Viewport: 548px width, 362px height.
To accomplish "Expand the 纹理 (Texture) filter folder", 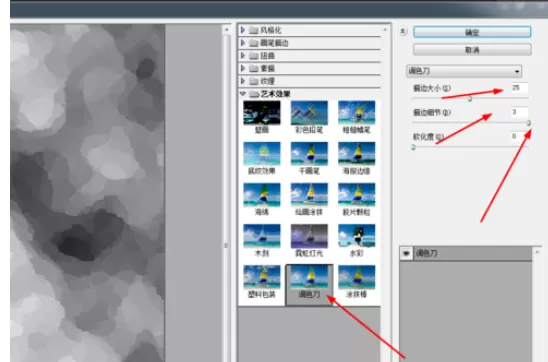I will 243,81.
